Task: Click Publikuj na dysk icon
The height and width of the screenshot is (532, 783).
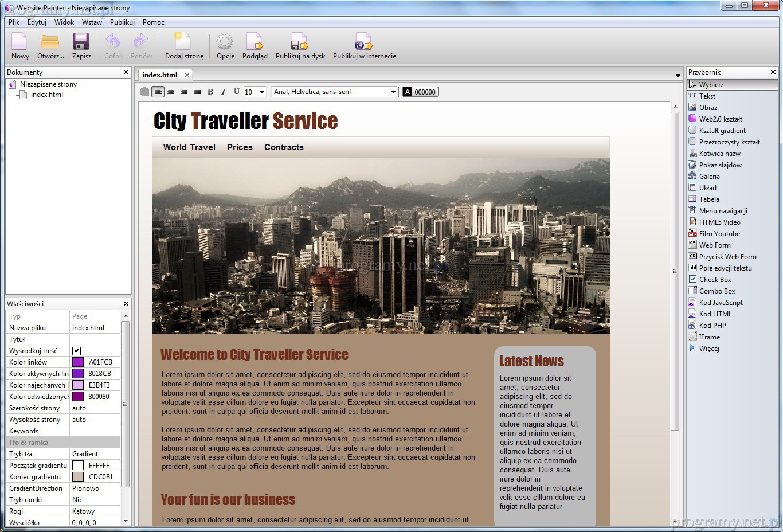Action: [300, 43]
